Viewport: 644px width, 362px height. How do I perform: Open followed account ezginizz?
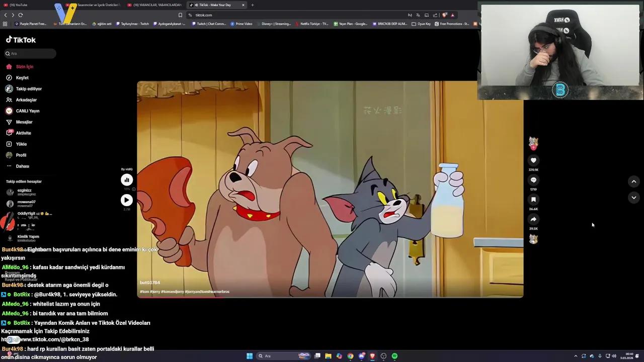[x=24, y=192]
